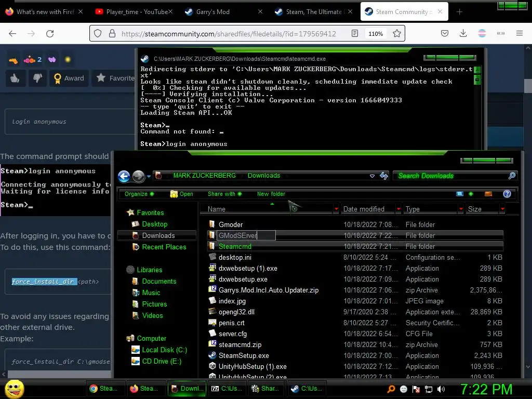Open Music library
This screenshot has width=532, height=399.
point(151,292)
